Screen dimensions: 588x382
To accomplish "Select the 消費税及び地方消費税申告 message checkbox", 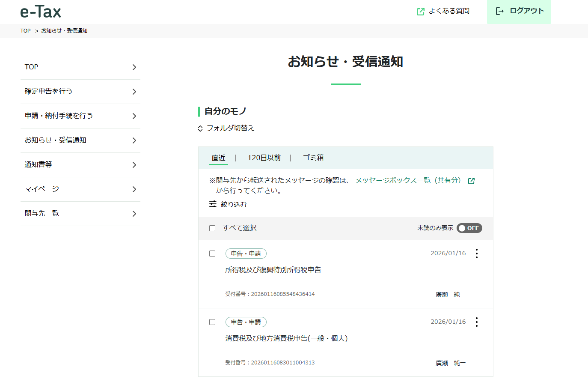I will pyautogui.click(x=212, y=322).
